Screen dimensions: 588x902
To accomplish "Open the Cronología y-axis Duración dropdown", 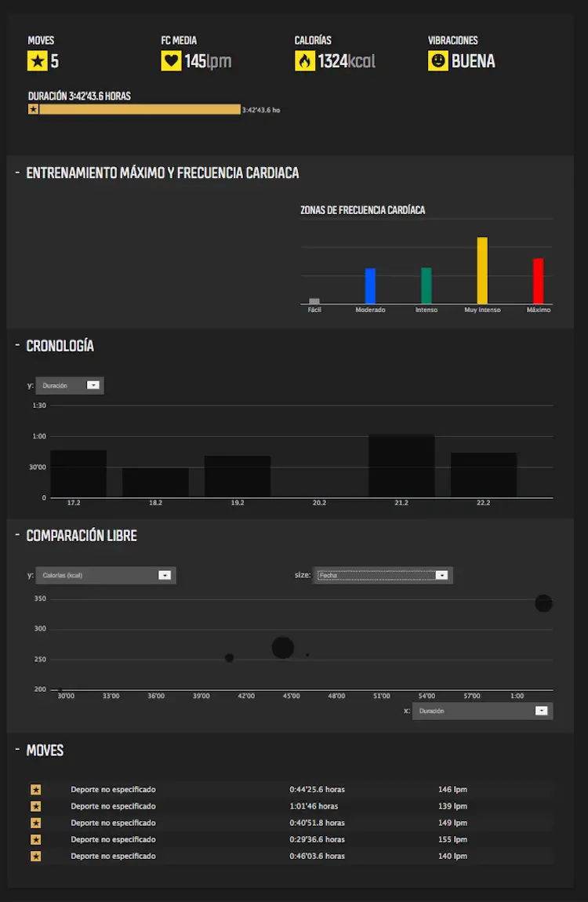I will (x=70, y=385).
